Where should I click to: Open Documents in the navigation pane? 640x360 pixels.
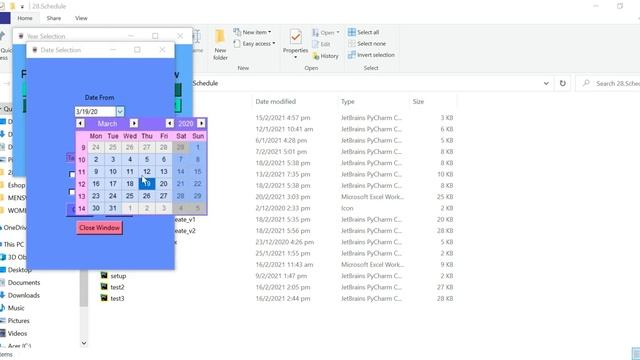23,282
